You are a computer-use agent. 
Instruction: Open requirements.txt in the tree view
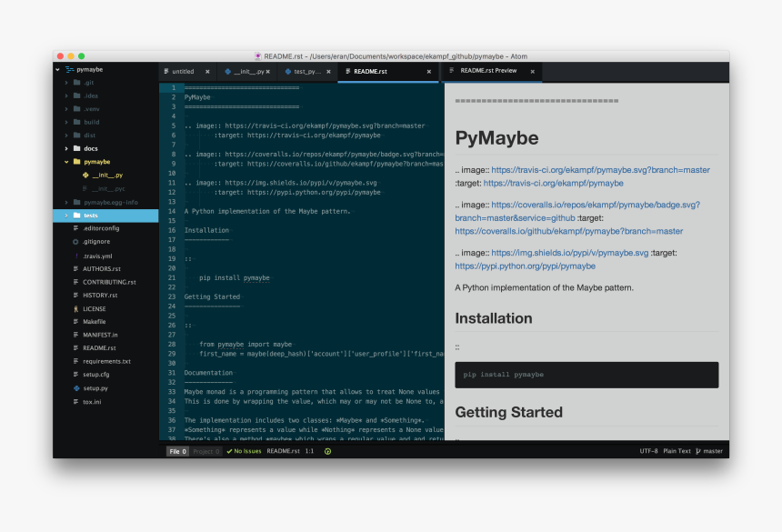pos(105,361)
